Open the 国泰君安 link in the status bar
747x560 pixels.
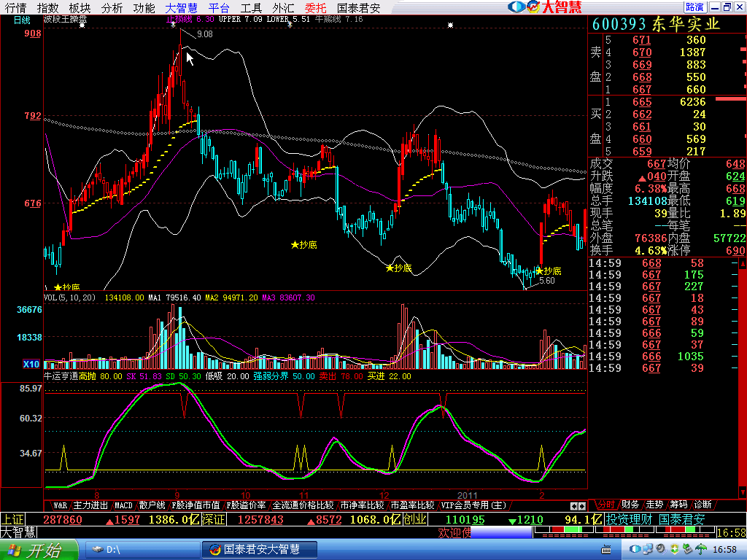682,519
